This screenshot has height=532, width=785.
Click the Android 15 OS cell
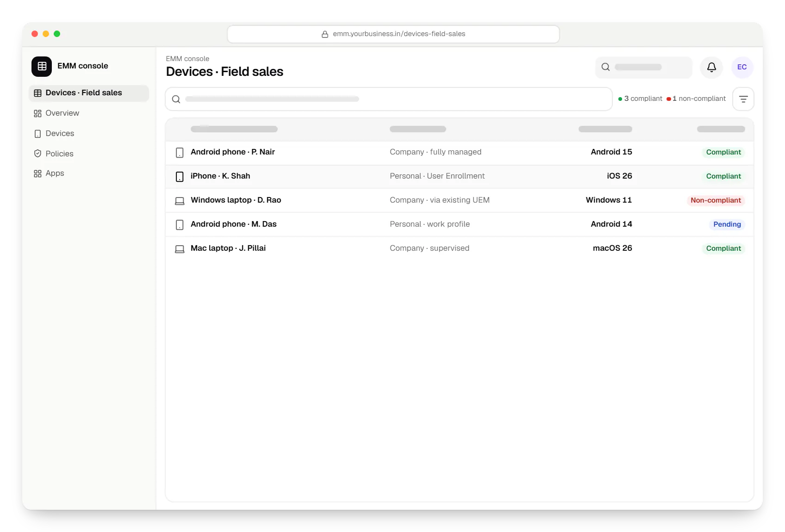pos(611,152)
